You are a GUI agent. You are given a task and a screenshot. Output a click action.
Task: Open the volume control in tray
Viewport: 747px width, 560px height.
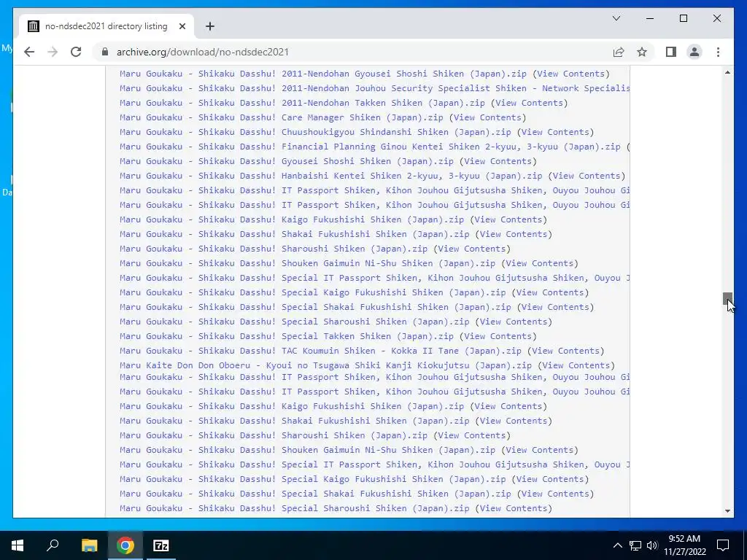click(652, 545)
